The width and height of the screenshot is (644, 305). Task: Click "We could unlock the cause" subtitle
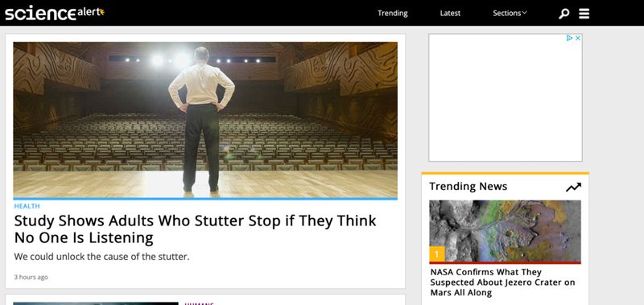click(x=101, y=257)
